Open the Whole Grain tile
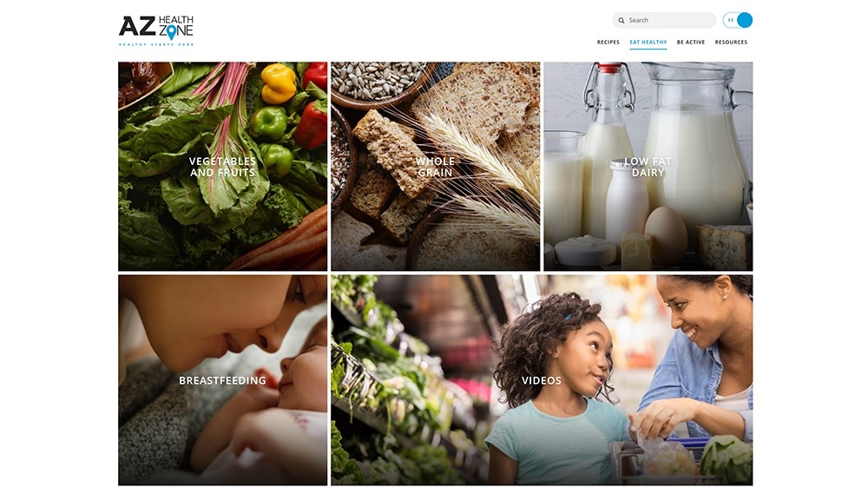The height and width of the screenshot is (488, 868). (x=435, y=167)
